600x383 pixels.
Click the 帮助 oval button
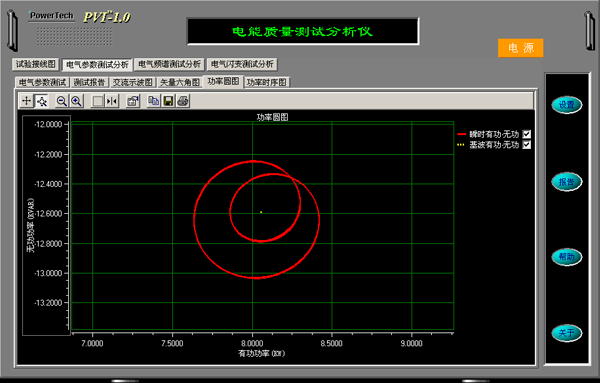point(566,257)
